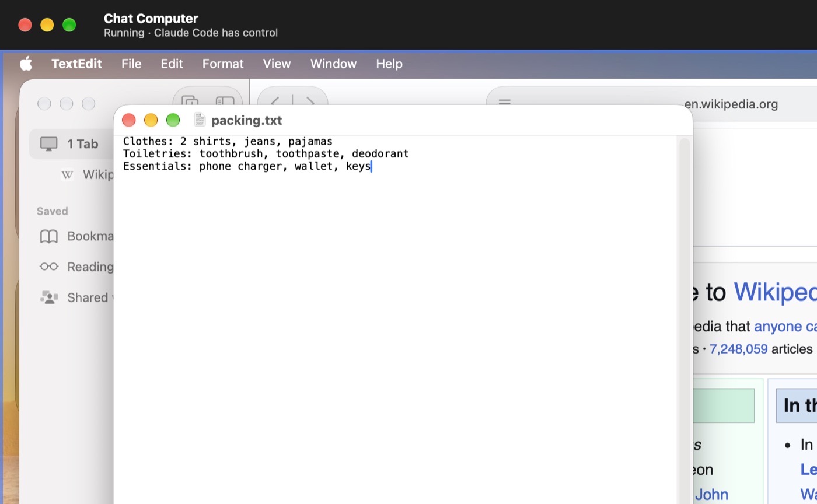Click the packing.txt window title

click(247, 120)
